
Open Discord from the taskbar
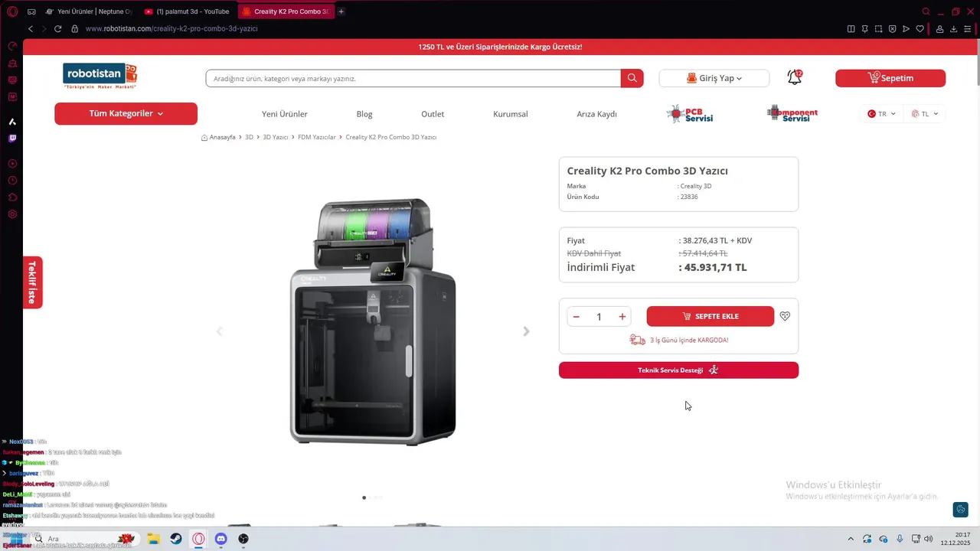(x=221, y=539)
